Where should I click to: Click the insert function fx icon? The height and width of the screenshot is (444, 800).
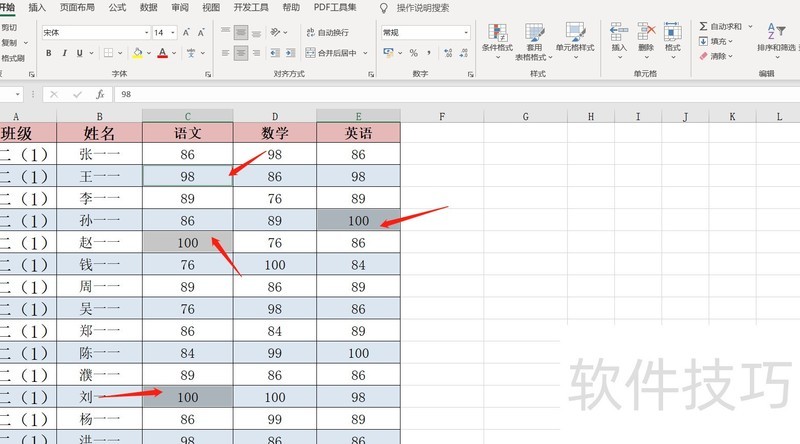point(100,94)
